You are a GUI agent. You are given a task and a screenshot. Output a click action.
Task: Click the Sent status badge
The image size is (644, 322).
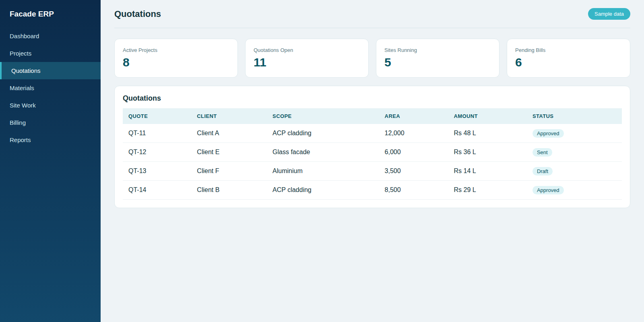(x=542, y=153)
